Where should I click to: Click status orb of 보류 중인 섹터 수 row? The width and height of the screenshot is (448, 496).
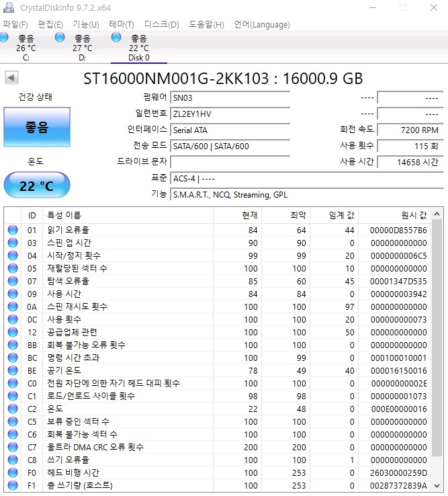pyautogui.click(x=13, y=421)
